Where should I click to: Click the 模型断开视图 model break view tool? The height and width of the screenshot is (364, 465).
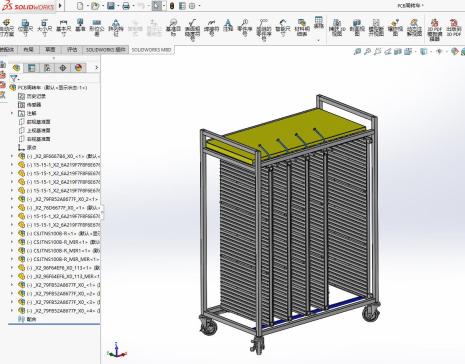[376, 27]
